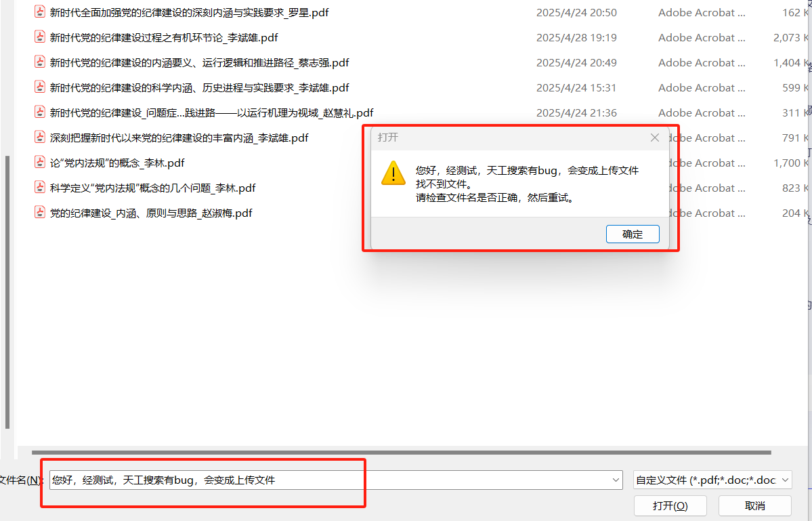Screen dimensions: 812x521
Task: Open the 自定义文件 type filter dropdown
Action: pos(712,480)
